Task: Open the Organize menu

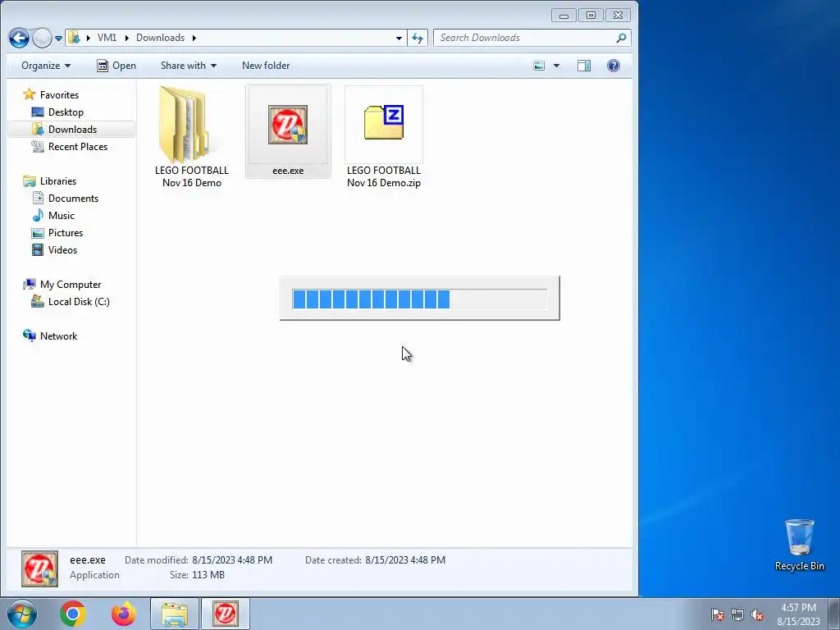Action: (46, 66)
